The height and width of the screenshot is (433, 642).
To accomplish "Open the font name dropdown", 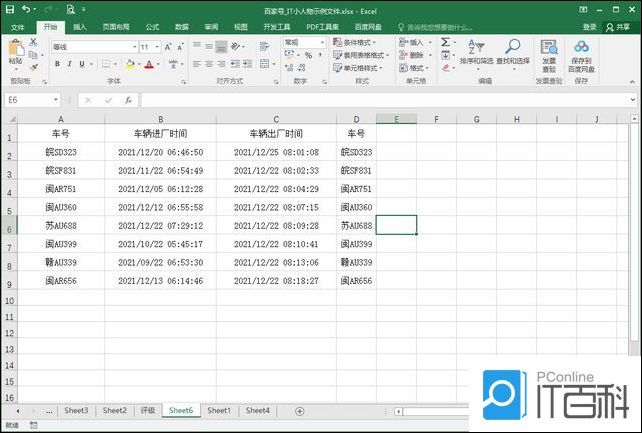I will point(134,47).
